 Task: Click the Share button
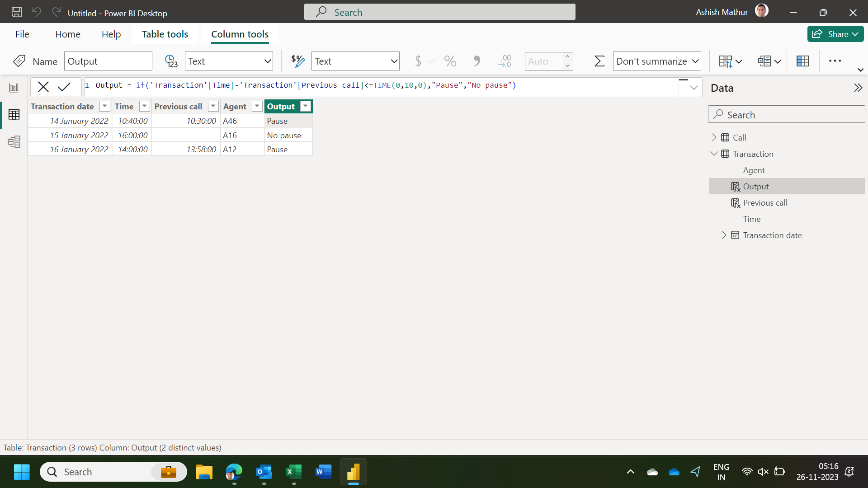(x=835, y=34)
